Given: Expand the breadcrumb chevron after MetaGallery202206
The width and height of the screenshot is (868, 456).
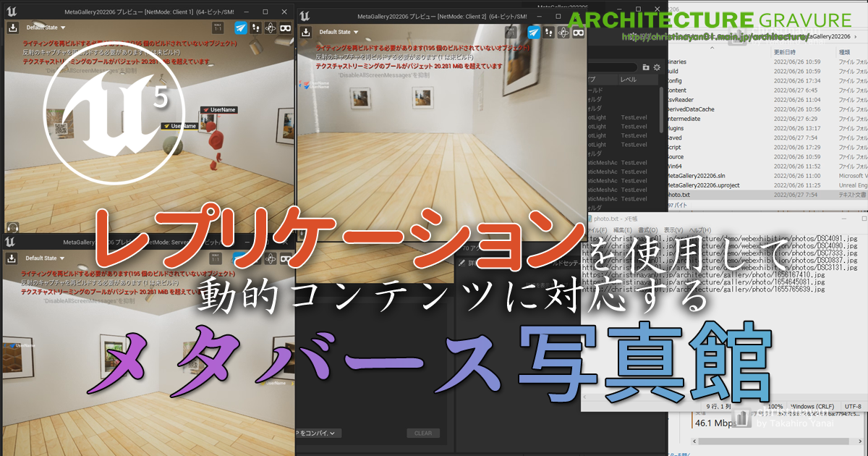Looking at the screenshot, I should pyautogui.click(x=855, y=35).
